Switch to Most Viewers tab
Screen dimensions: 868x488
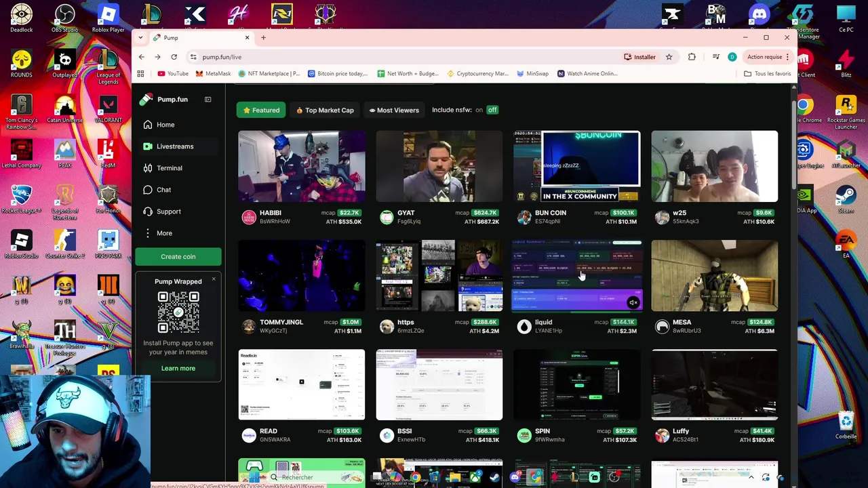(394, 110)
